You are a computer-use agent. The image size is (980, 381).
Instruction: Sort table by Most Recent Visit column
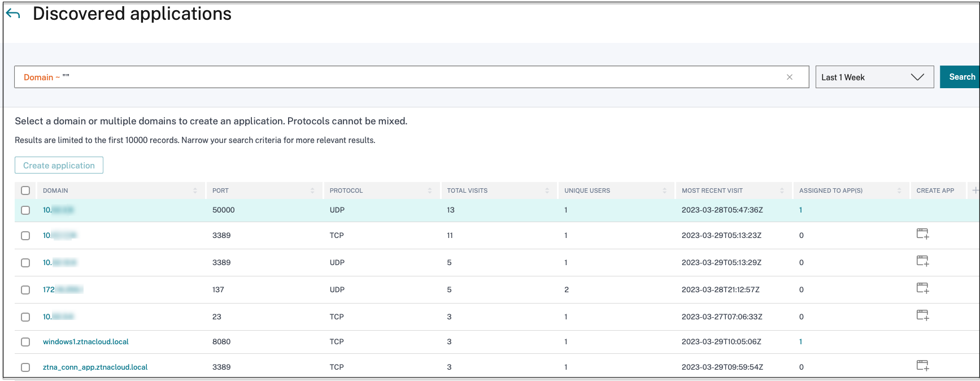pyautogui.click(x=712, y=190)
